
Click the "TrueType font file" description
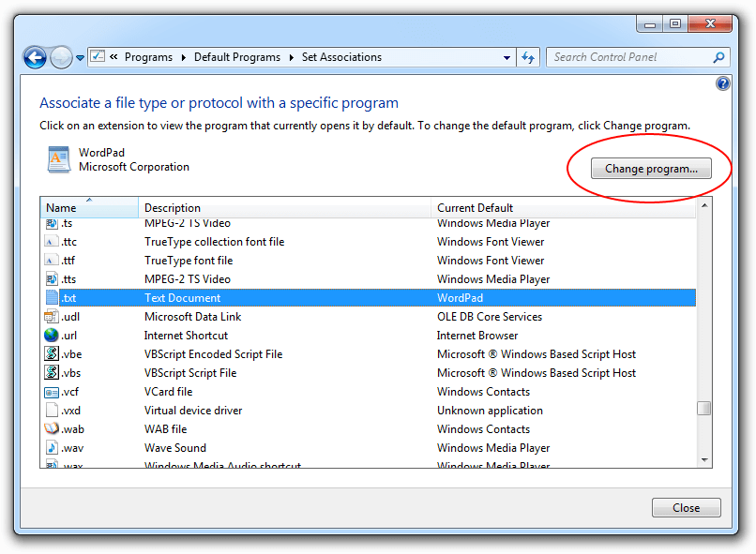pyautogui.click(x=189, y=261)
